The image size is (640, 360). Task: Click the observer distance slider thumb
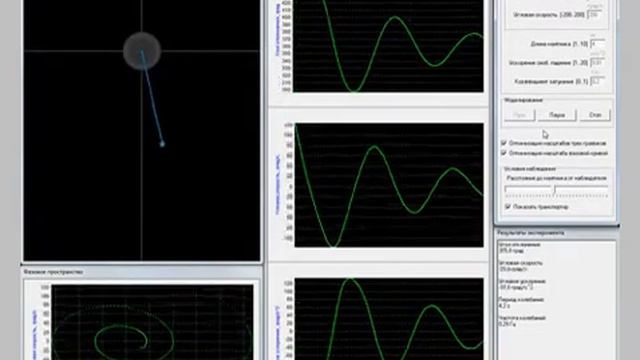point(555,191)
